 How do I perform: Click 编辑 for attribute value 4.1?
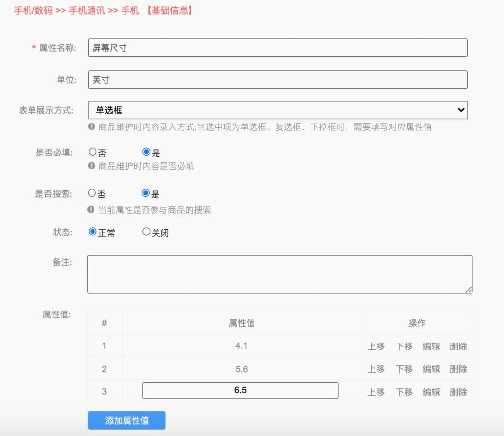click(x=431, y=346)
